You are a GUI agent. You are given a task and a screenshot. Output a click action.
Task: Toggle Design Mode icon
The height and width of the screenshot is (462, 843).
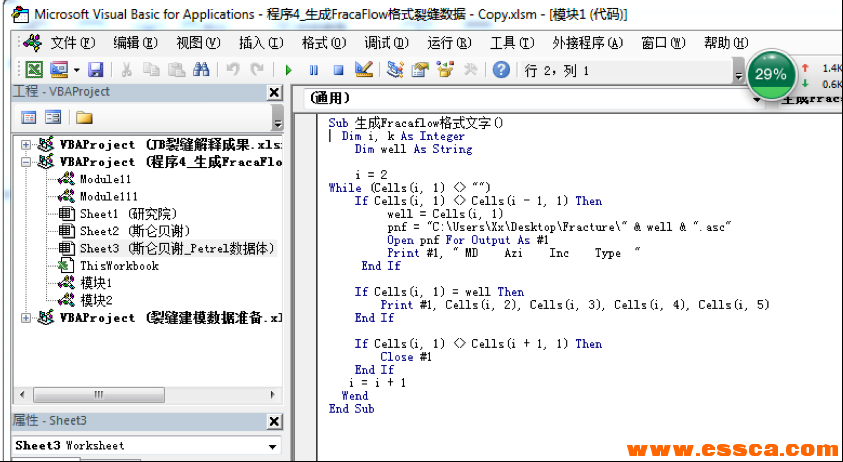(x=363, y=69)
